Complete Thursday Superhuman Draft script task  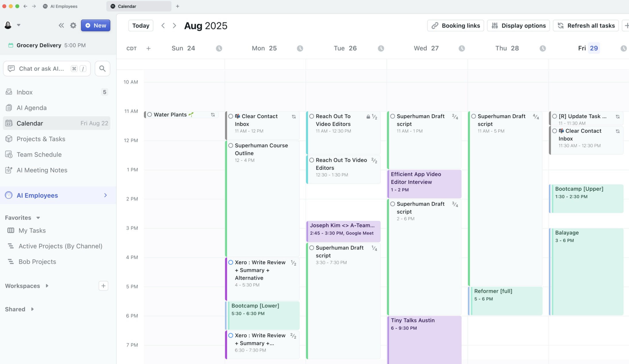[474, 116]
